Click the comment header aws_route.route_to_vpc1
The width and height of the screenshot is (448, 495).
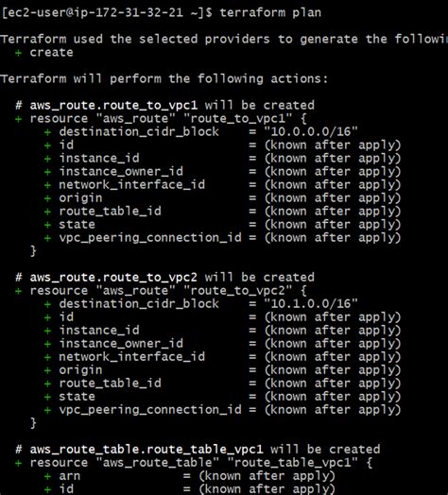[113, 105]
